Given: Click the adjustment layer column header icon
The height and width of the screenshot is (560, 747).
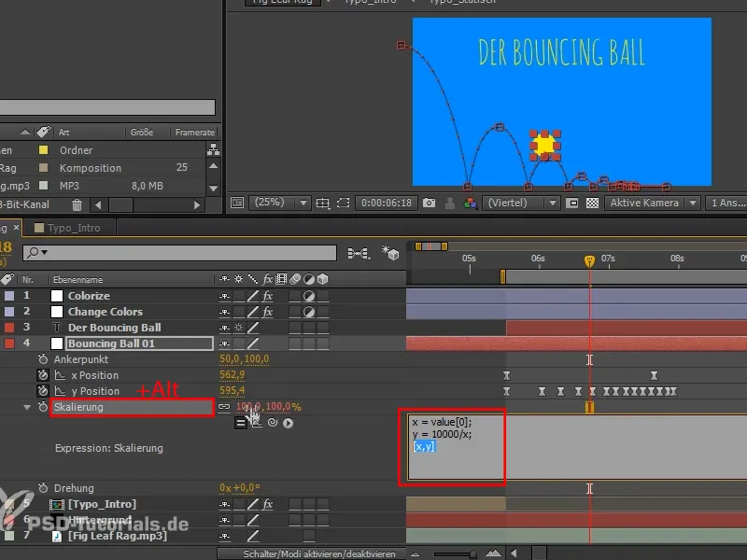Looking at the screenshot, I should [x=309, y=279].
